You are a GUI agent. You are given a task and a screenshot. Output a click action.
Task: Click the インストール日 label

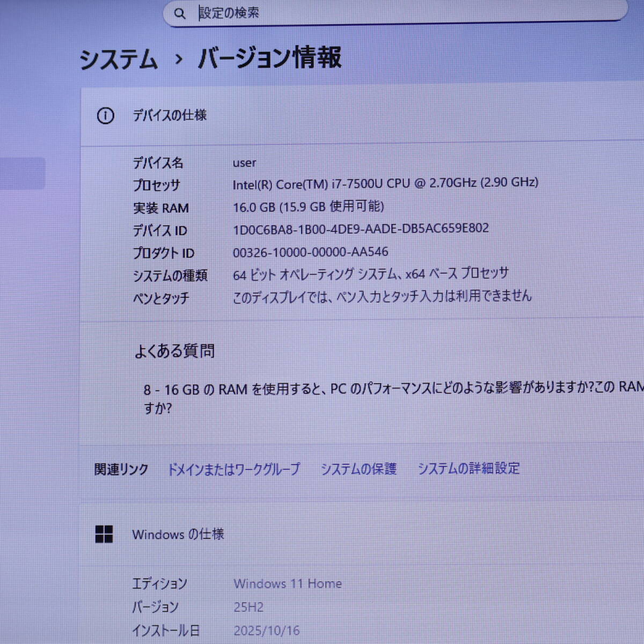(x=166, y=631)
